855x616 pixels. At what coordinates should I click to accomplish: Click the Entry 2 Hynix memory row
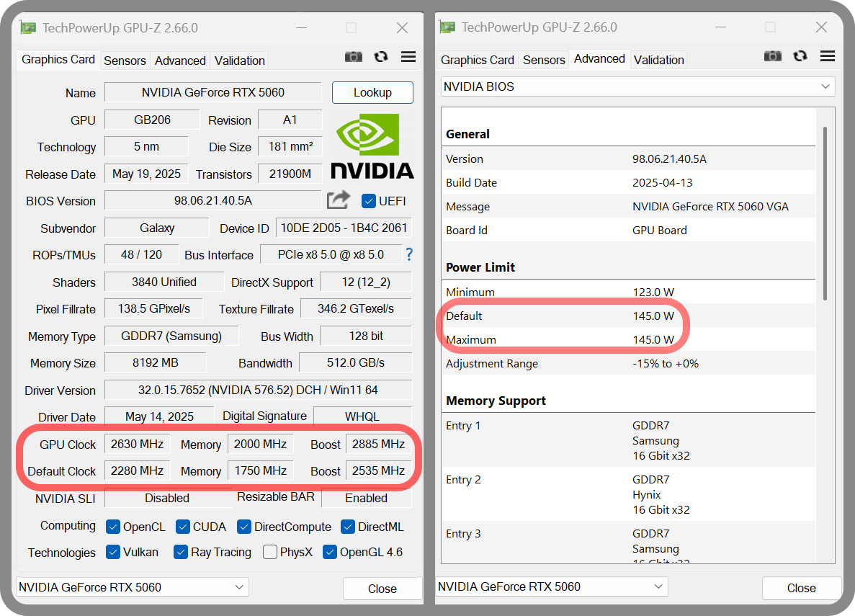(x=629, y=494)
